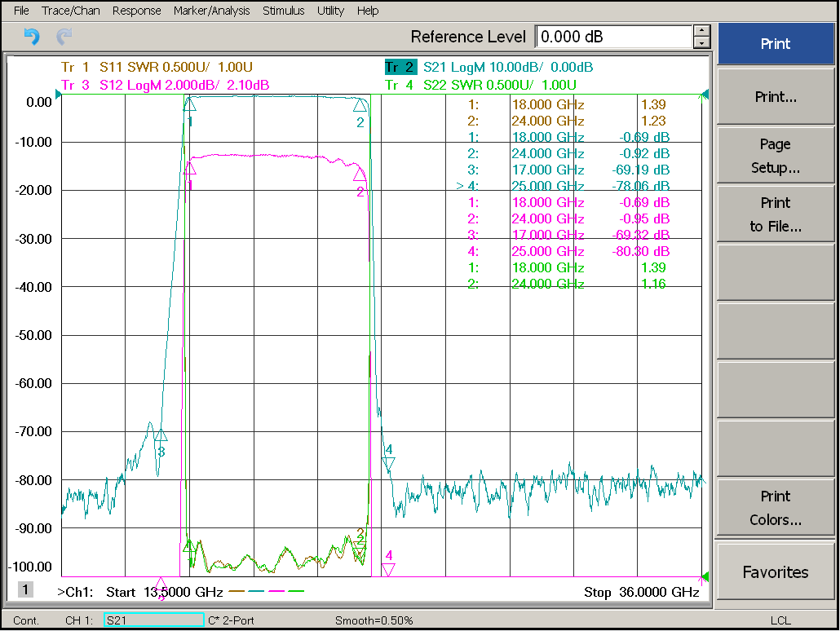Open Page Setup... softkey

776,156
